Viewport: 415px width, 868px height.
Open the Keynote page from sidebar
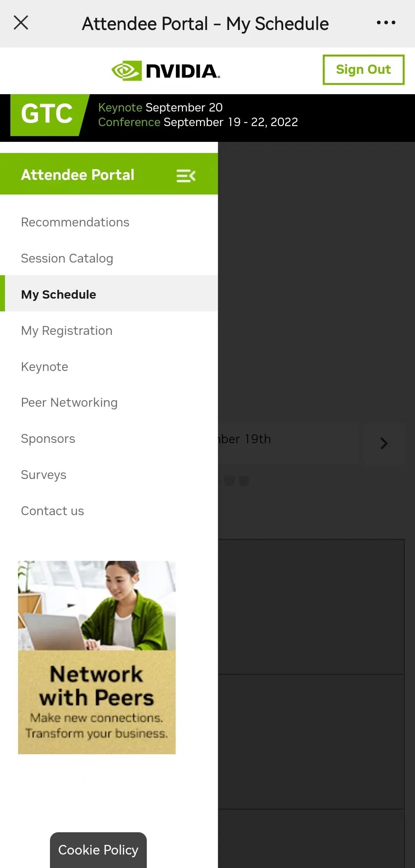45,367
